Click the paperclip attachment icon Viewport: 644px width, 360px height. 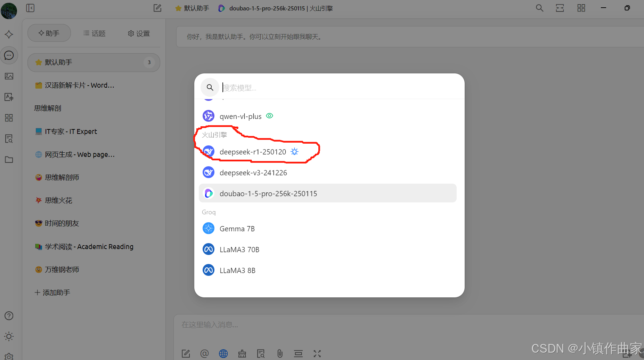tap(280, 354)
